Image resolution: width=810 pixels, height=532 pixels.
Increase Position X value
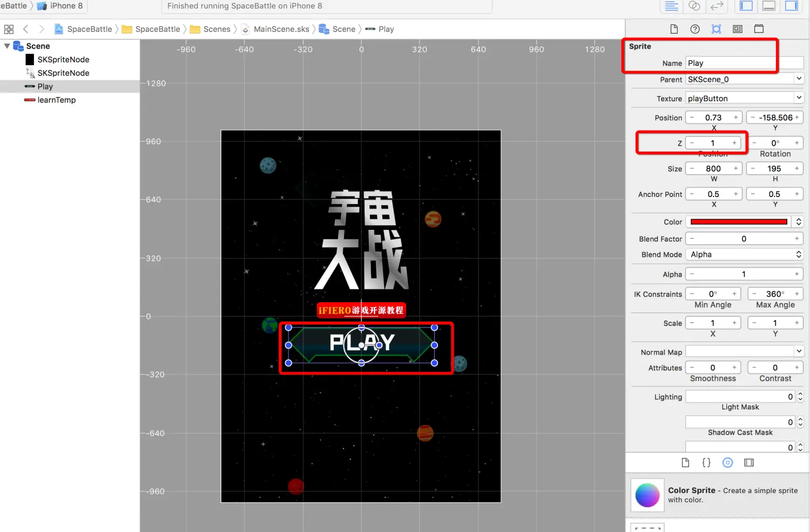click(x=735, y=118)
